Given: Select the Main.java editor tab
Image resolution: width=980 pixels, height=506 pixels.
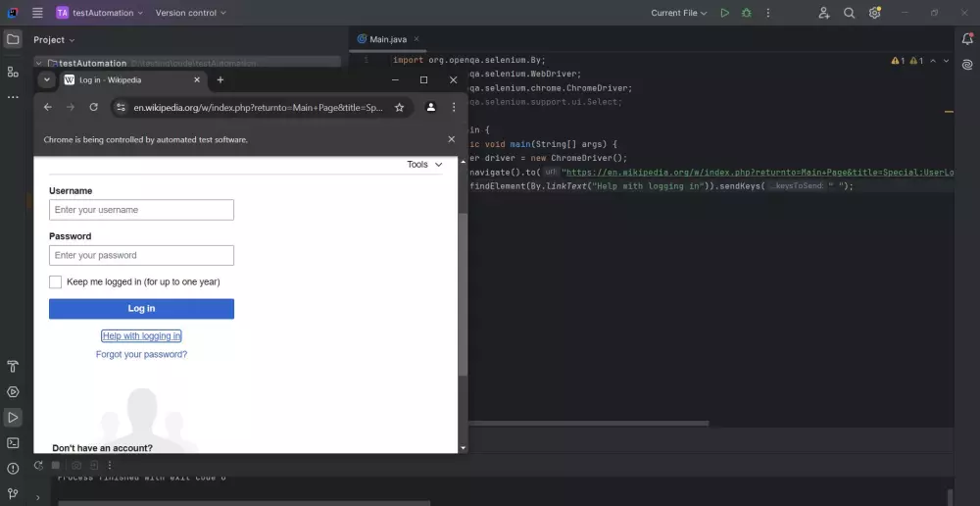Looking at the screenshot, I should pyautogui.click(x=387, y=39).
